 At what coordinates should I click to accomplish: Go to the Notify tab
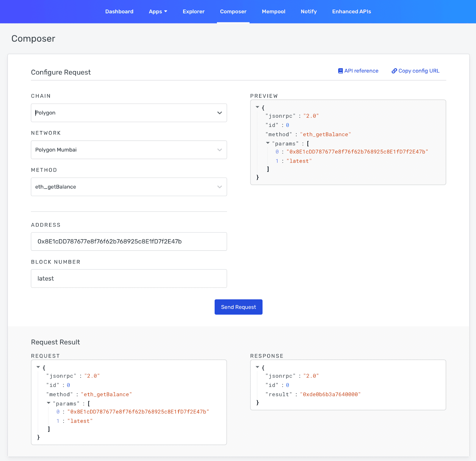point(309,11)
